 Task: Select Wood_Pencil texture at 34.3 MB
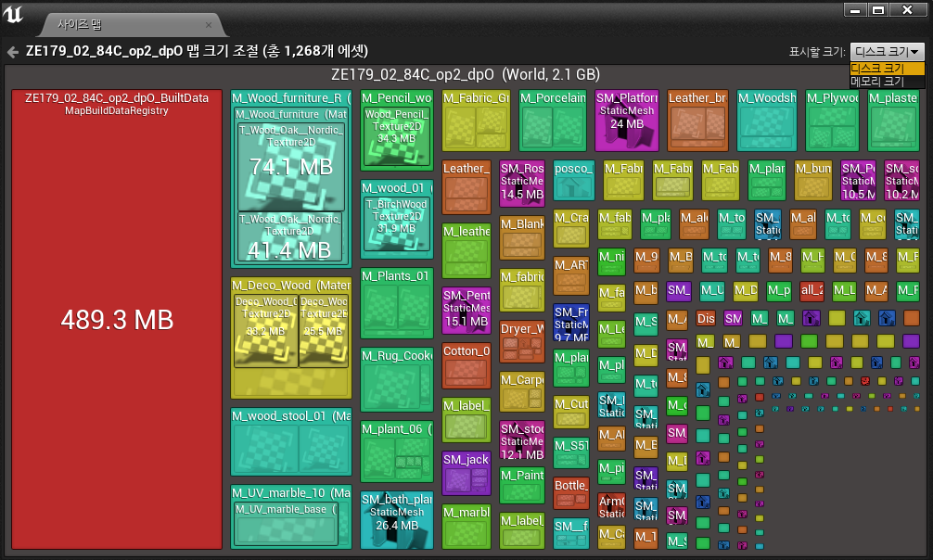(397, 137)
